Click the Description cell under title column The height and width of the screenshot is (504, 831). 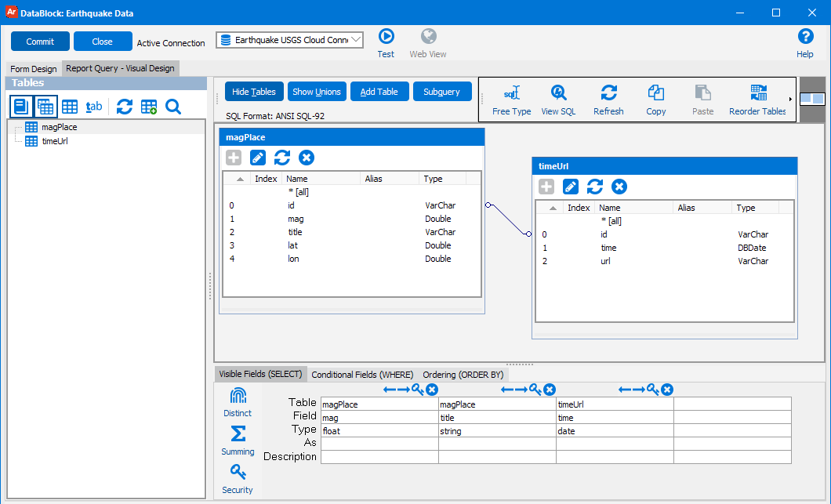[497, 457]
